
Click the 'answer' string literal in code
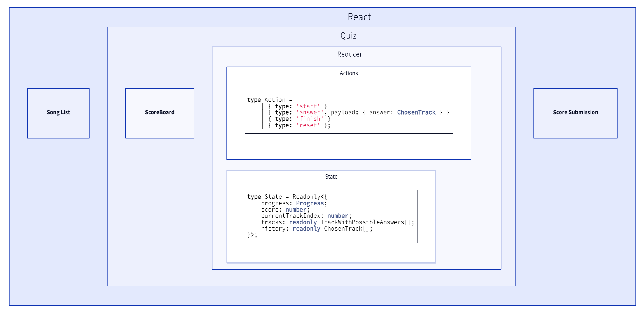[310, 112]
